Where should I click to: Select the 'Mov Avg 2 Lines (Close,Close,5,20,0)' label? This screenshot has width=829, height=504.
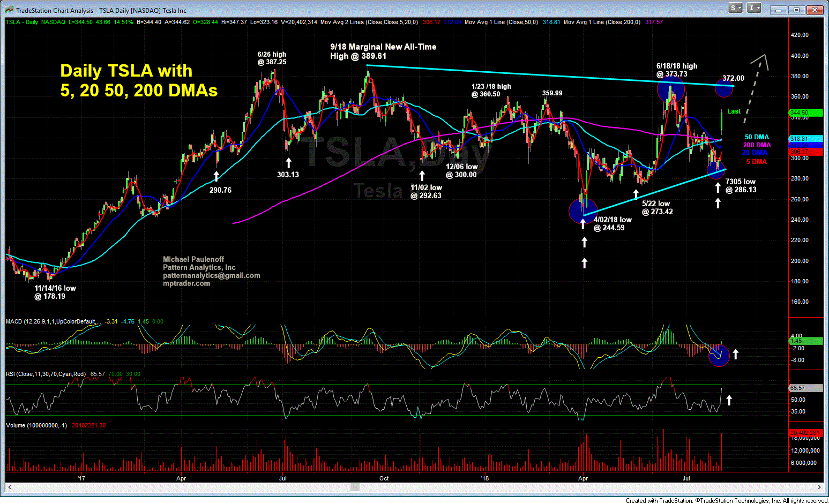click(x=369, y=22)
